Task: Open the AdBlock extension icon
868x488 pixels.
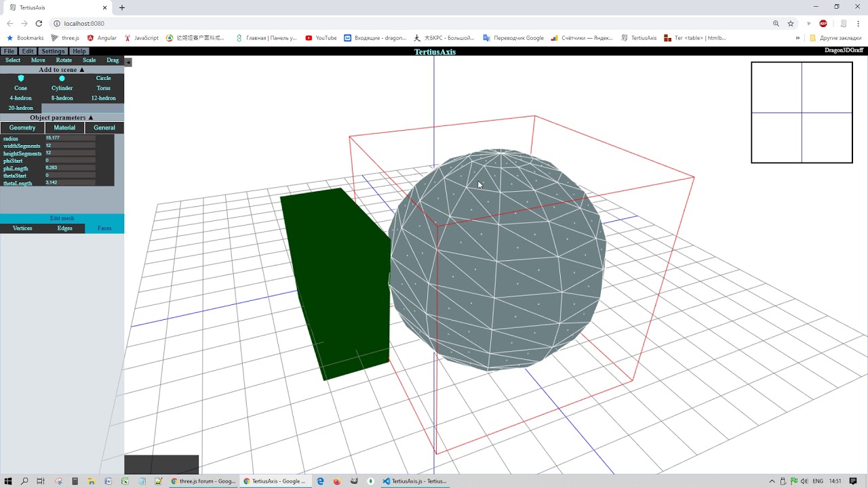Action: click(823, 24)
